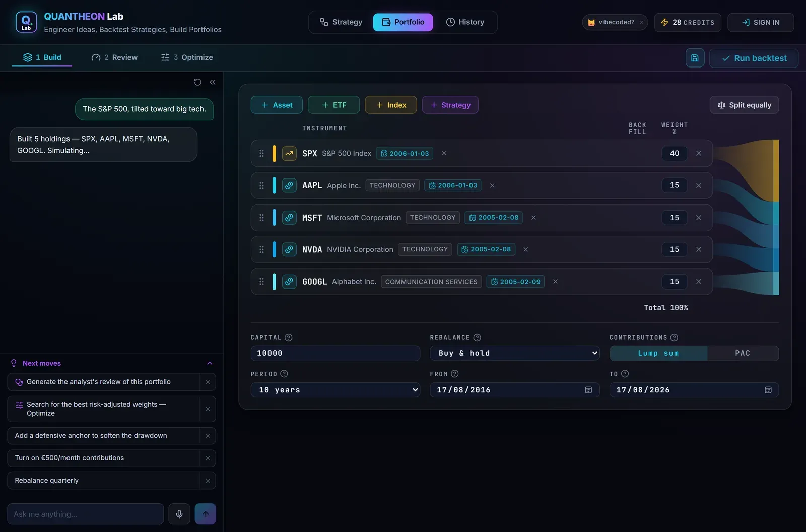This screenshot has width=806, height=532.
Task: Collapse the chat side panel
Action: pos(213,82)
